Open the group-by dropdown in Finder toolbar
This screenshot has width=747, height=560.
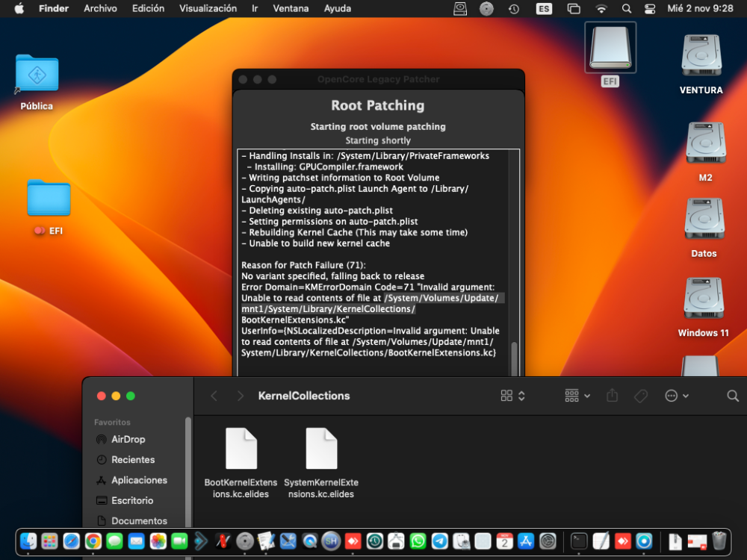(577, 396)
